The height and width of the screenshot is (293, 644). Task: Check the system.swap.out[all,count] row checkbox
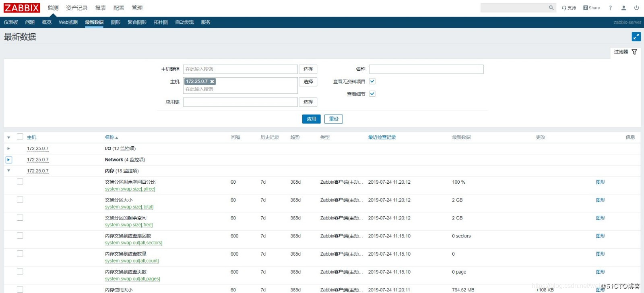pyautogui.click(x=20, y=254)
